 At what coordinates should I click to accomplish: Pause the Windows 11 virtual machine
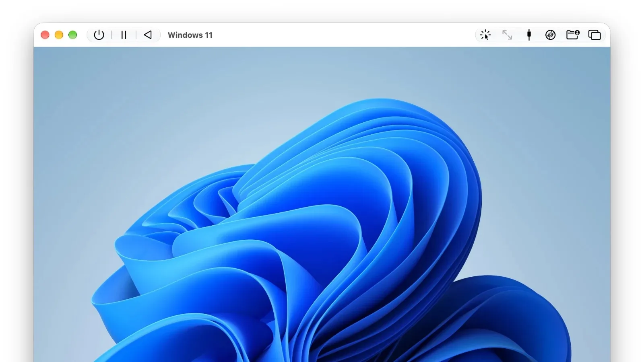point(124,35)
